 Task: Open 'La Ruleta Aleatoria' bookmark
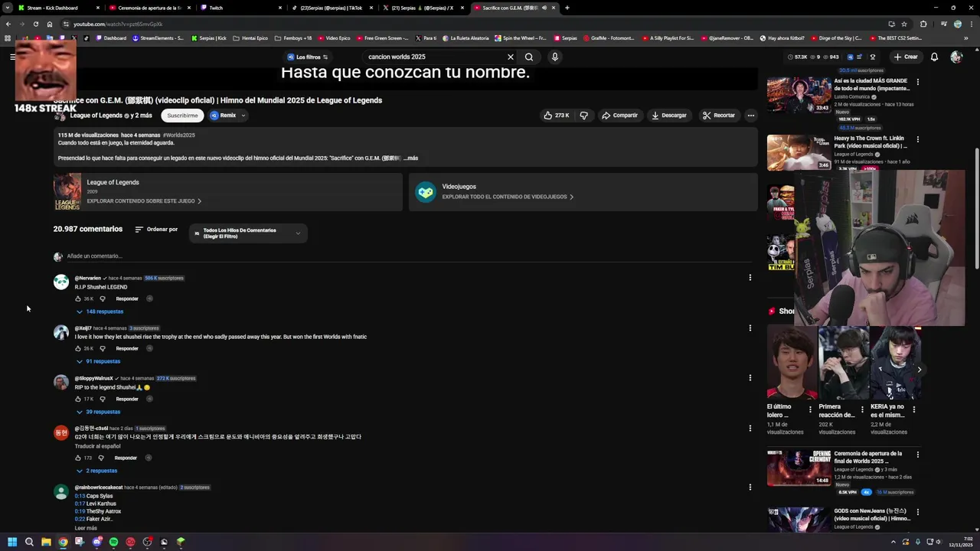464,37
